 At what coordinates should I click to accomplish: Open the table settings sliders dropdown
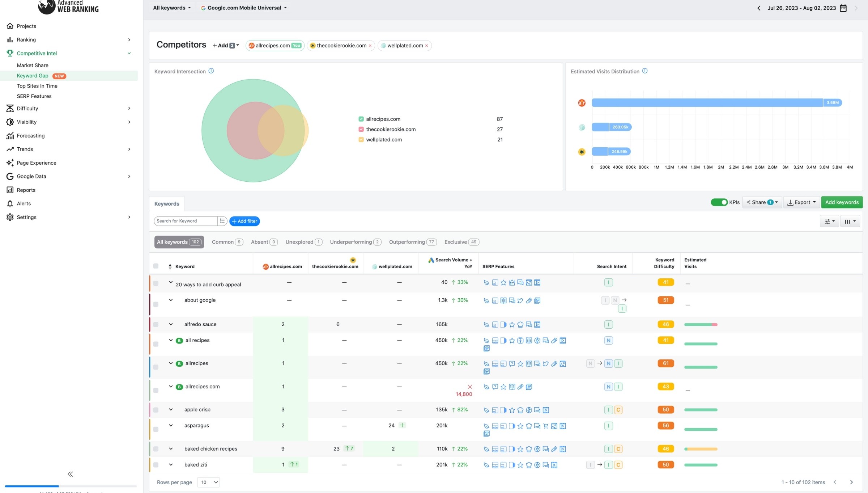[x=829, y=221]
